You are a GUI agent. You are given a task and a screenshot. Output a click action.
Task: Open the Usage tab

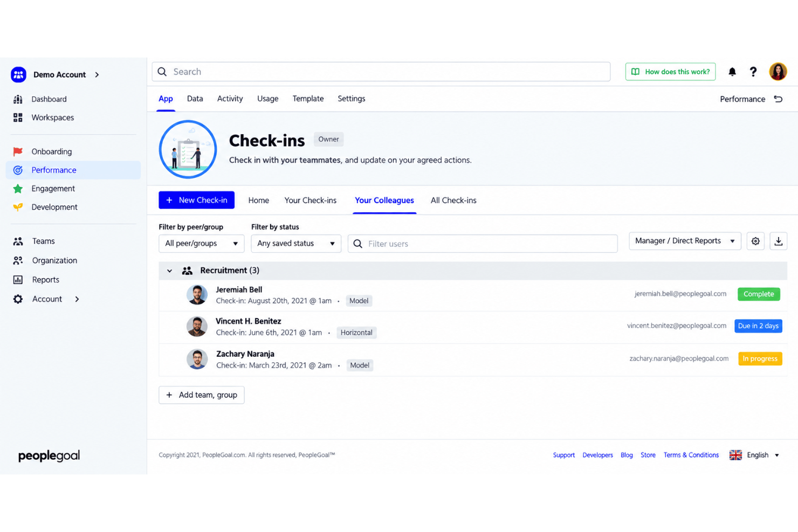click(267, 99)
